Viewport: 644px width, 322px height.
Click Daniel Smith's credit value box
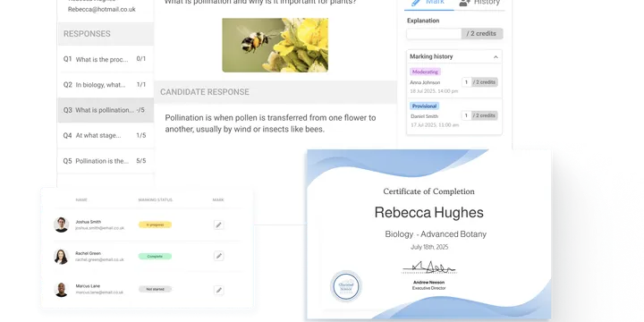pyautogui.click(x=466, y=115)
